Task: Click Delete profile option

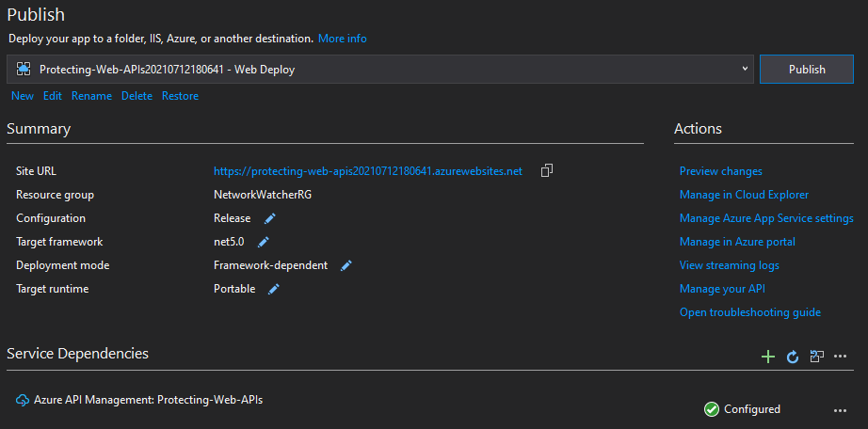Action: pyautogui.click(x=137, y=96)
